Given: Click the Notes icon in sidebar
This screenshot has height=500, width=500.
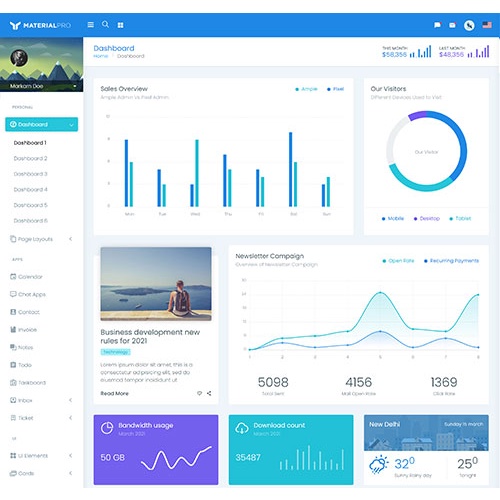Looking at the screenshot, I should click(x=13, y=347).
